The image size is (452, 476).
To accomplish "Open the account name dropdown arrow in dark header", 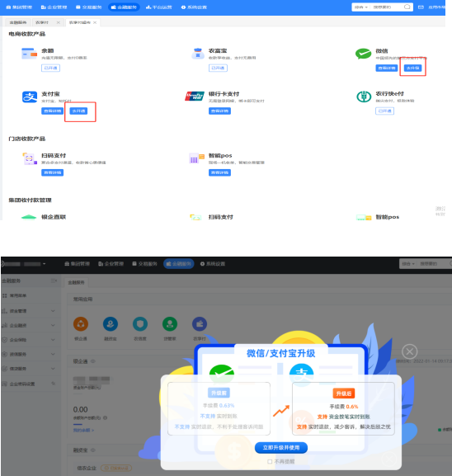I will 45,264.
